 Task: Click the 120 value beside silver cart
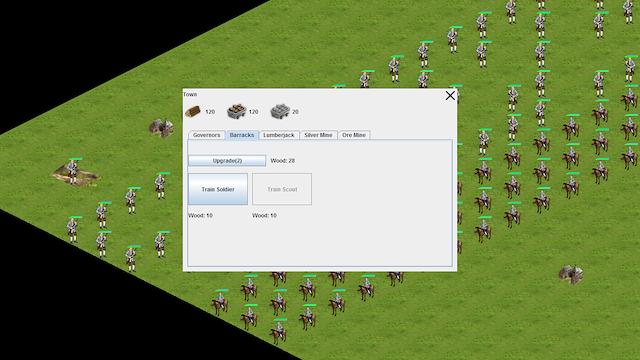pos(253,112)
